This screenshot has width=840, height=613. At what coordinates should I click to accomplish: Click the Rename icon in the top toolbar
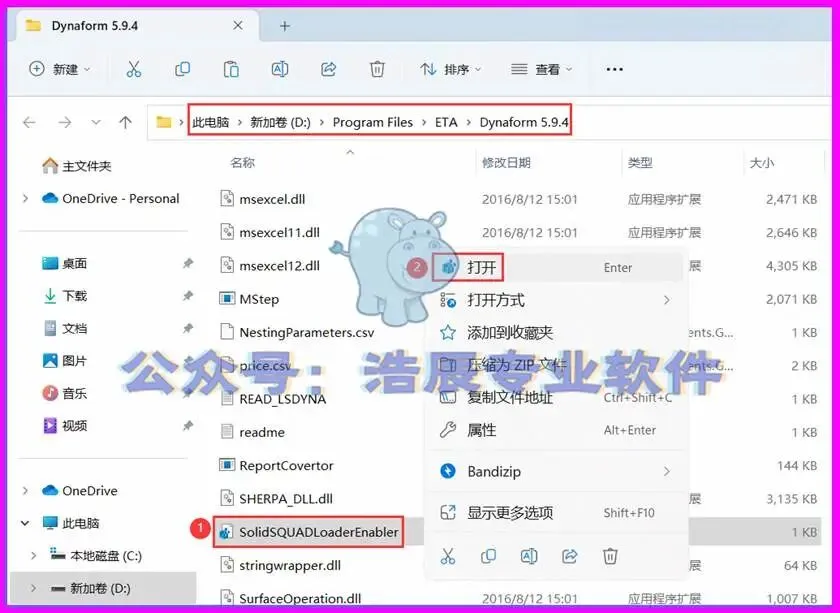pyautogui.click(x=280, y=69)
